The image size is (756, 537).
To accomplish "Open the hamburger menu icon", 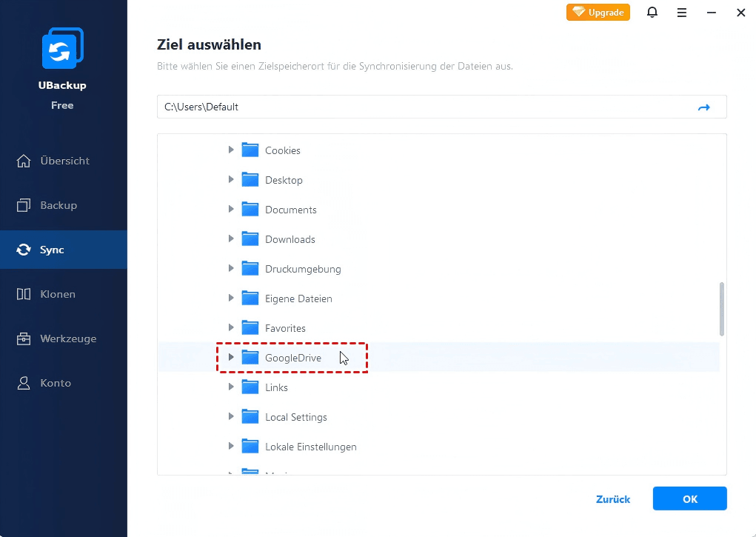I will click(682, 13).
